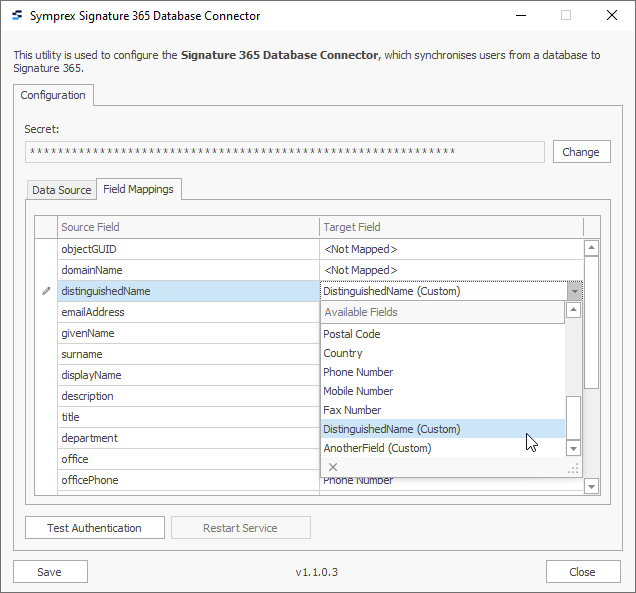636x593 pixels.
Task: Click objectGUID's <Not Mapped> target cell
Action: click(451, 249)
